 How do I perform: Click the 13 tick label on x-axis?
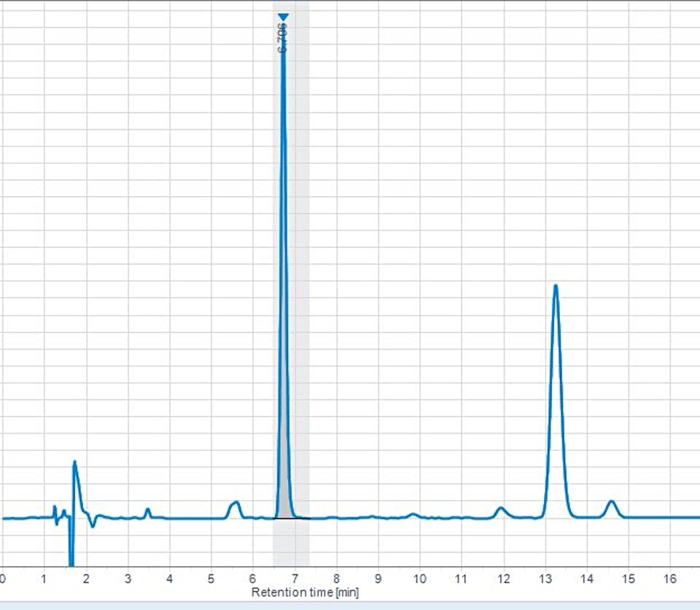(545, 579)
